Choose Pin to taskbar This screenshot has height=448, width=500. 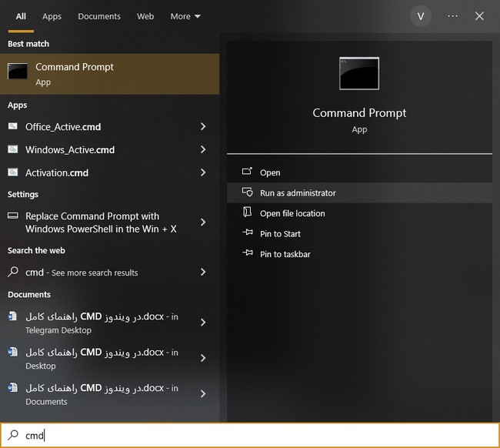click(285, 254)
